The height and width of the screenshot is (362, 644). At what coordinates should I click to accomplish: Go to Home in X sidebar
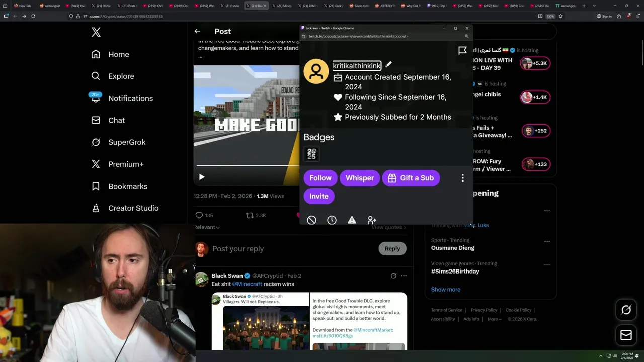pos(110,54)
